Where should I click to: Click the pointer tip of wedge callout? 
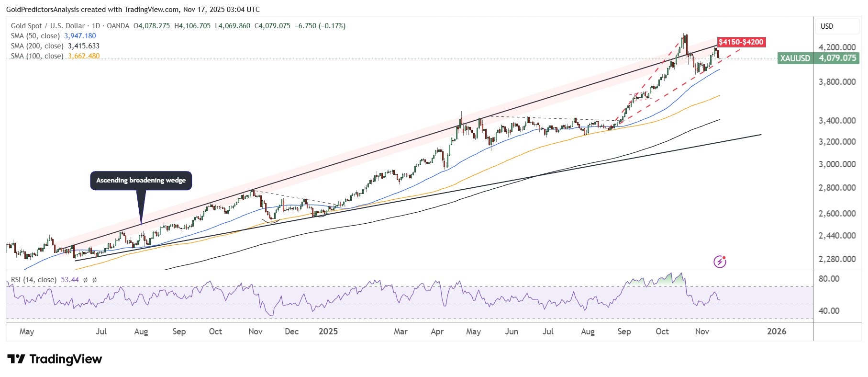coord(141,223)
